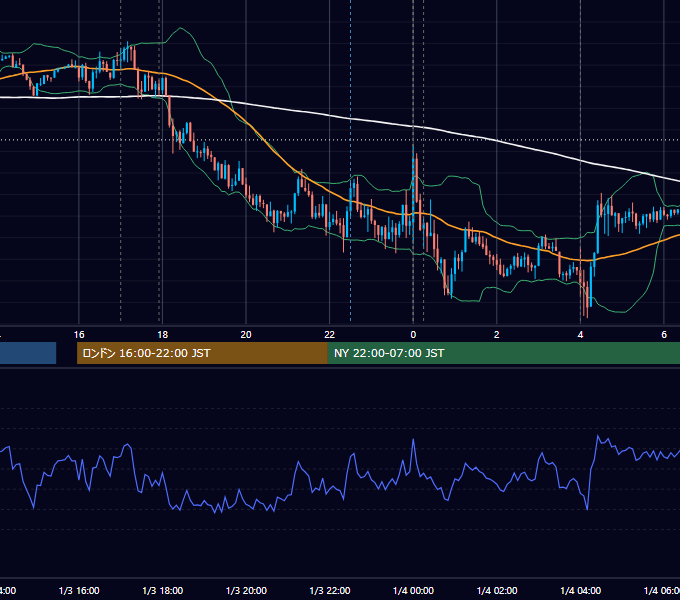680x600 pixels.
Task: Select the NY 22:00-07:00 JST session bar
Action: click(x=503, y=353)
